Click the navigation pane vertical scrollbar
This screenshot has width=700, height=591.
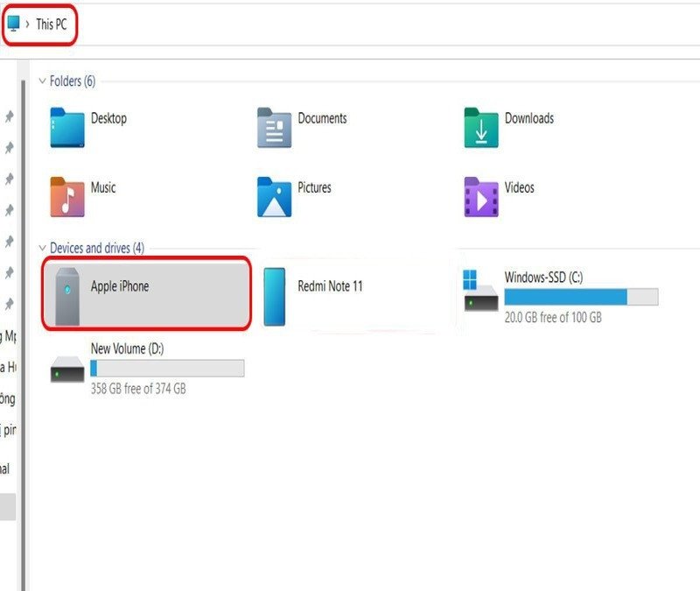(x=24, y=335)
